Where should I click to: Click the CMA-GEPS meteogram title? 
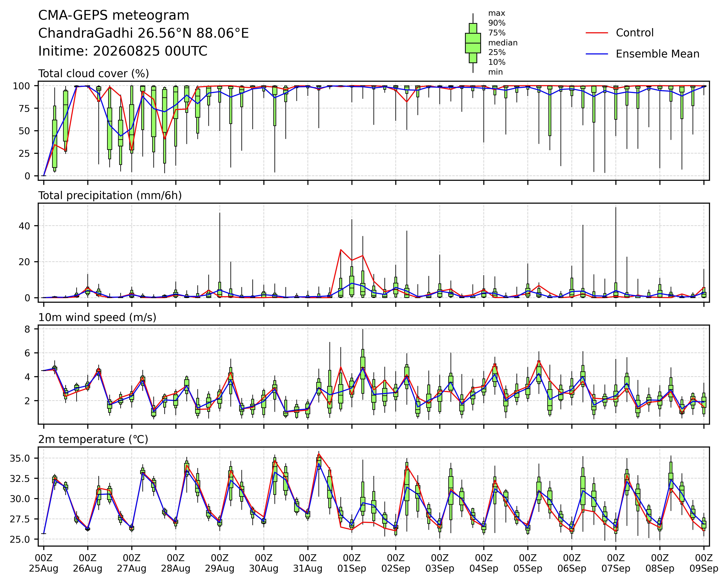click(x=114, y=16)
